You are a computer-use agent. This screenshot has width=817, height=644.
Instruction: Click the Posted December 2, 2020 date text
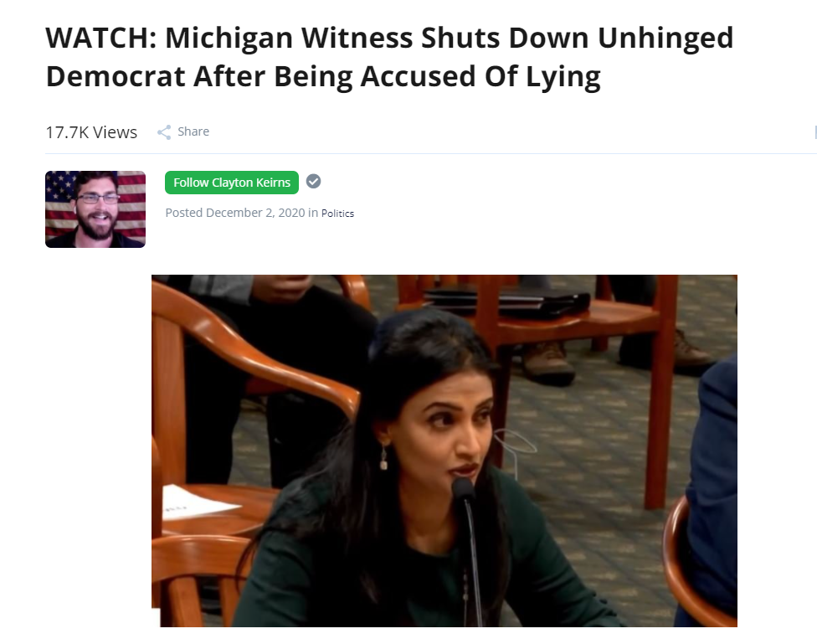click(x=235, y=213)
